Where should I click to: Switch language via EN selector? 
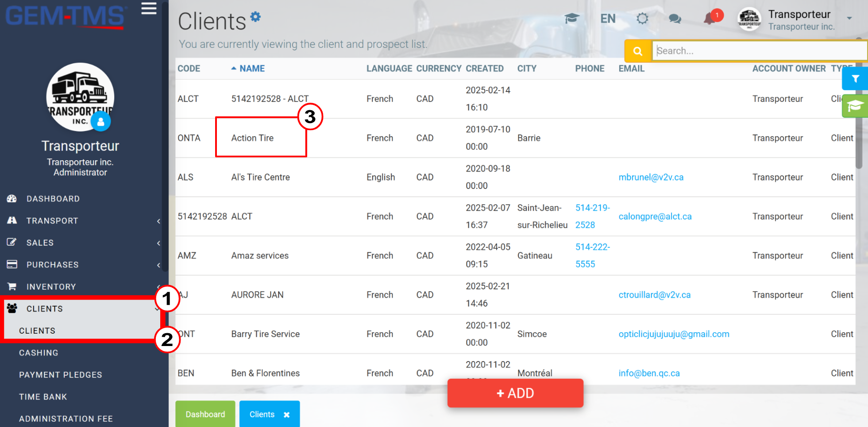(608, 19)
